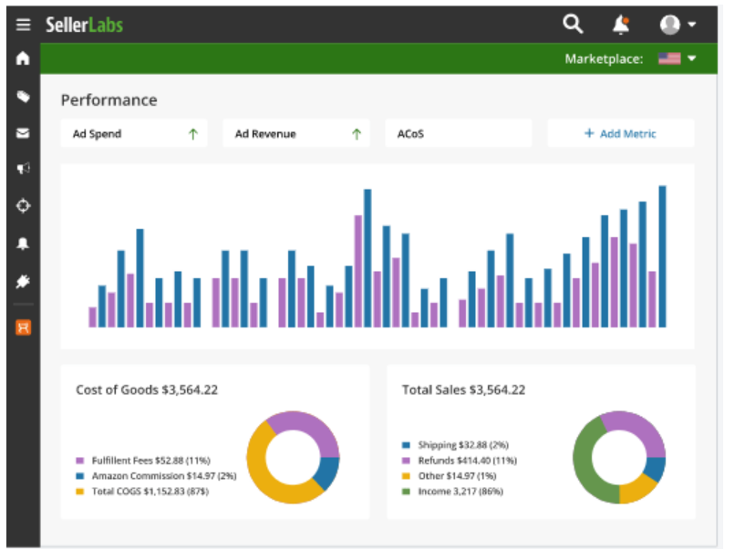The width and height of the screenshot is (735, 560).
Task: Click the Fulfillment Fees purple legend swatch
Action: [x=80, y=461]
